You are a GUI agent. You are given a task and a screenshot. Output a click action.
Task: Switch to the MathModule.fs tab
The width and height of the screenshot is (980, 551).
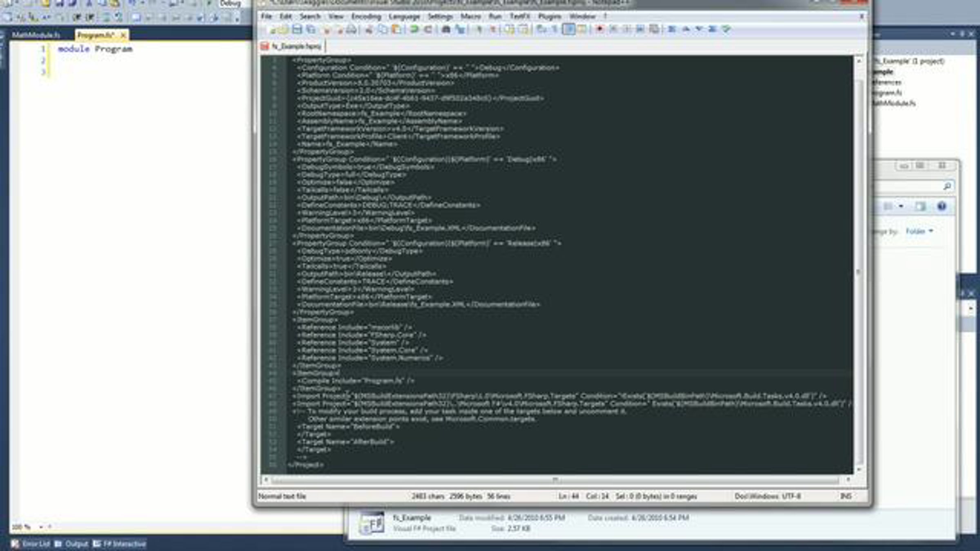click(x=36, y=35)
